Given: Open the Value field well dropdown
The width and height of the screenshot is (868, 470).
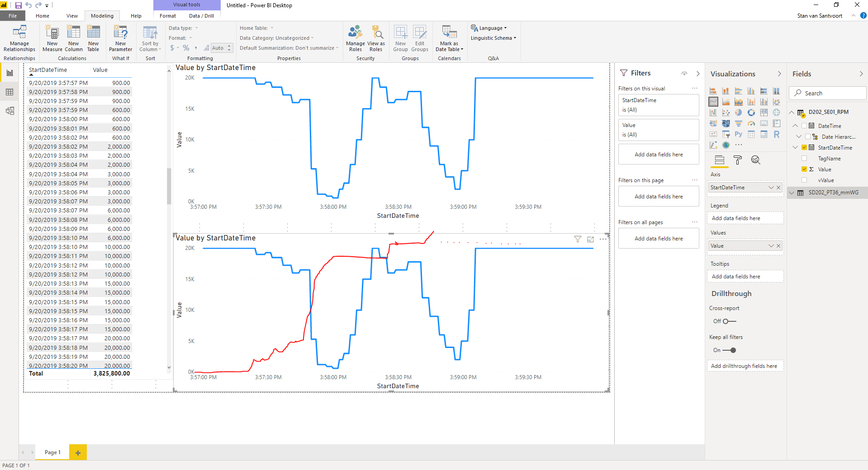Looking at the screenshot, I should [771, 246].
